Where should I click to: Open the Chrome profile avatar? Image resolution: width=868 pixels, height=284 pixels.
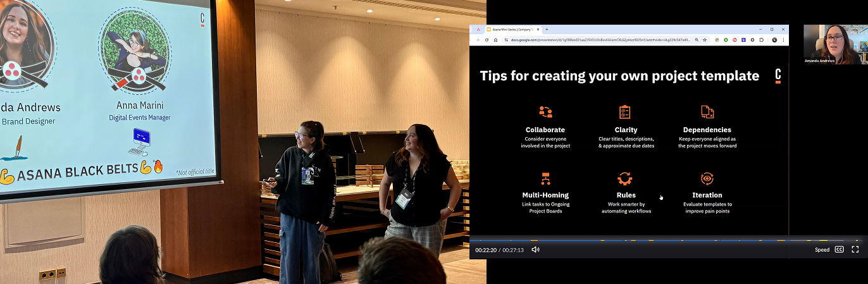[774, 40]
